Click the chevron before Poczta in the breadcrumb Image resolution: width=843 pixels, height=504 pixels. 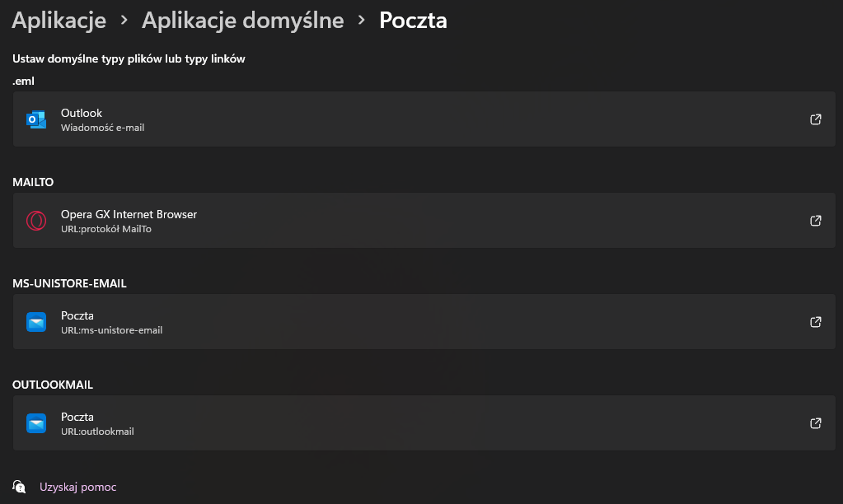362,21
